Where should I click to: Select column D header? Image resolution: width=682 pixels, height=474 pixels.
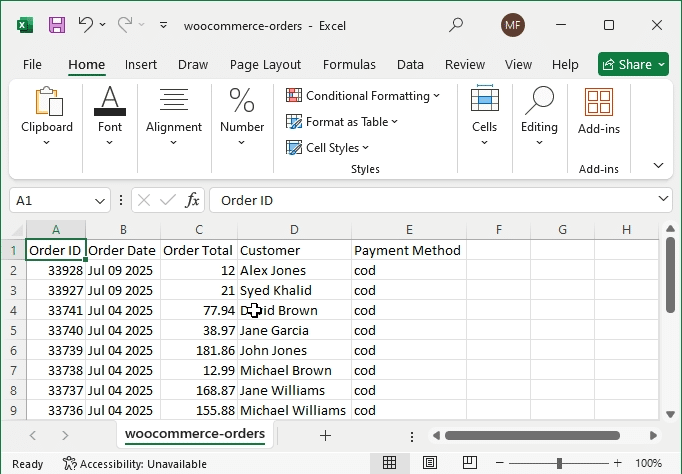294,230
